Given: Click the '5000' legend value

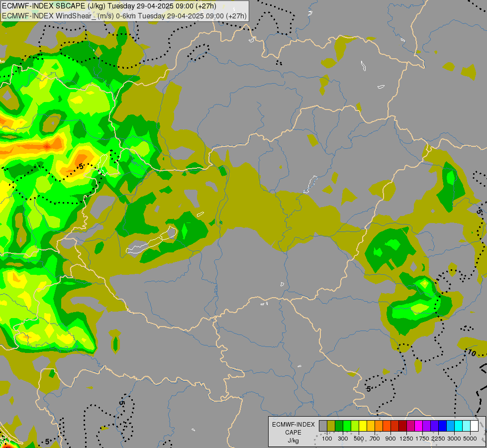Looking at the screenshot, I should coord(470,439).
